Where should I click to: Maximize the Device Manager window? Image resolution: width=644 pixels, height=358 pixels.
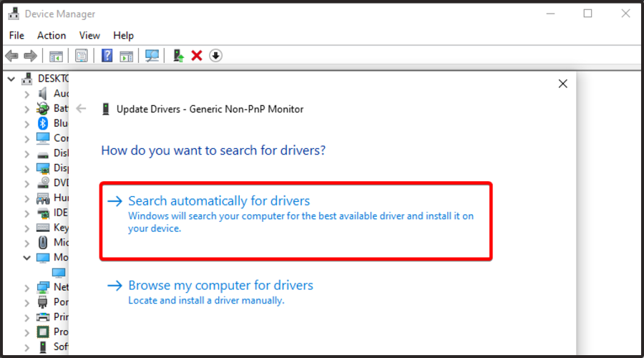pos(587,14)
